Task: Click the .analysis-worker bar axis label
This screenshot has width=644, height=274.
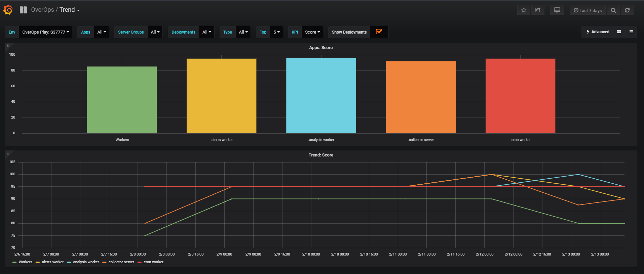Action: tap(321, 140)
